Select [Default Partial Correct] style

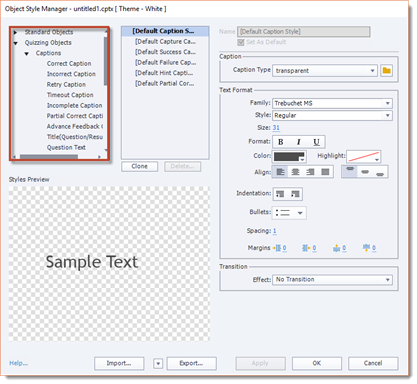[165, 83]
